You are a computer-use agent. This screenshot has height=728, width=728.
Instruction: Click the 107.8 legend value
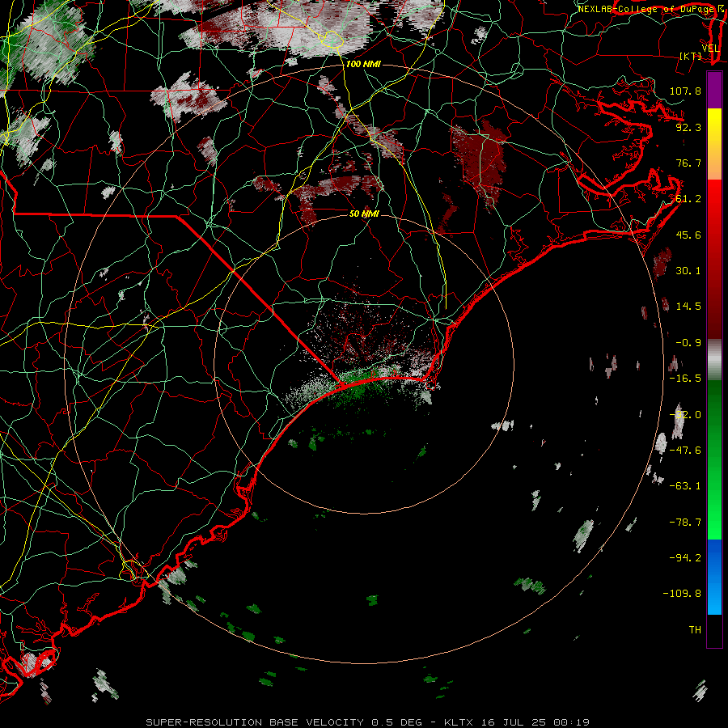(685, 91)
